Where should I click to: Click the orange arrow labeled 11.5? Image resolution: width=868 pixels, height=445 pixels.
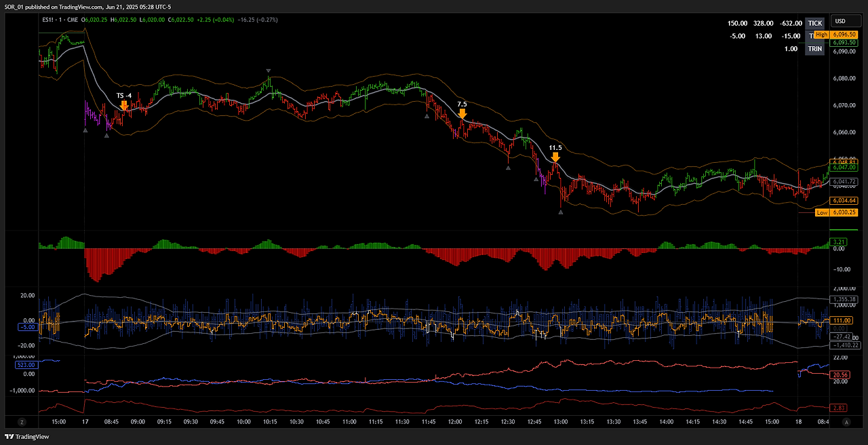(x=555, y=157)
